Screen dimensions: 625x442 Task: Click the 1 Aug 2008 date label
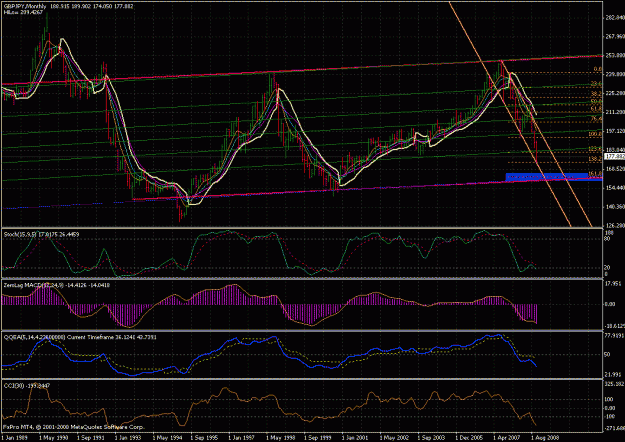pos(545,437)
